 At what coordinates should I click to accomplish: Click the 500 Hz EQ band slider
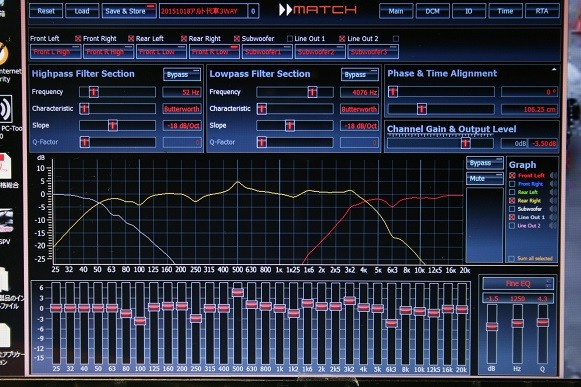(x=238, y=292)
